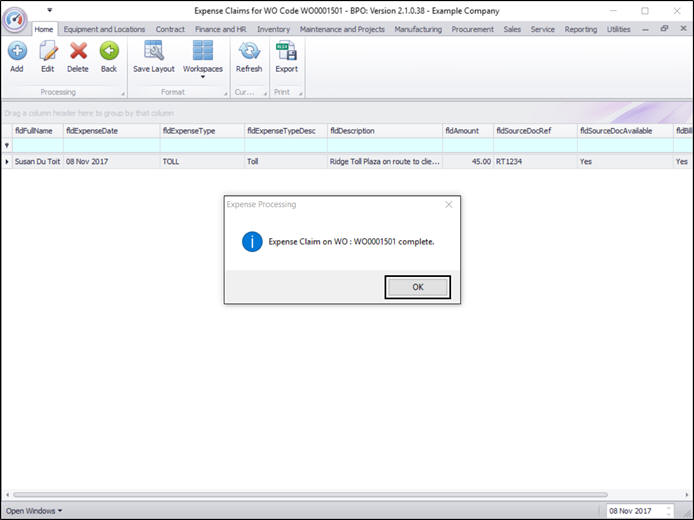Open the Maintenance and Projects tab
This screenshot has height=520, width=694.
click(x=342, y=29)
